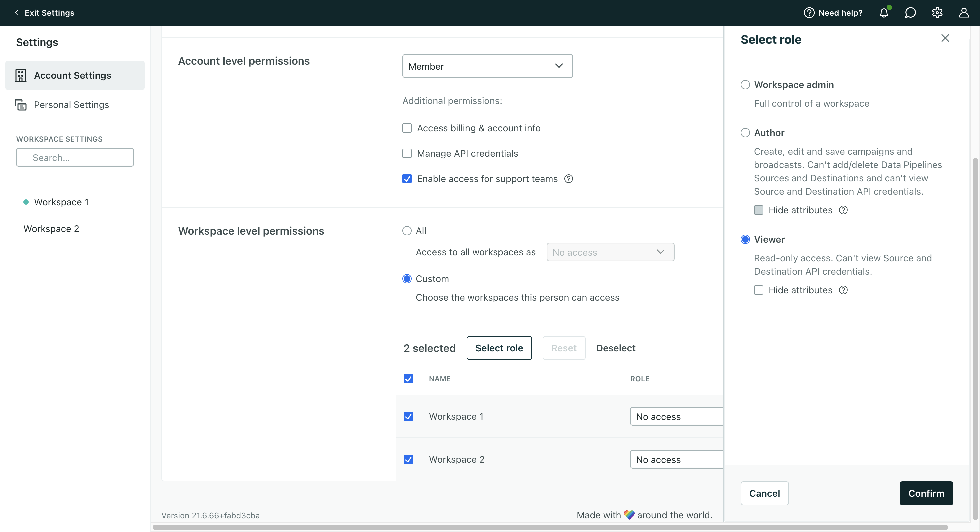Viewport: 980px width, 532px height.
Task: Select Workspace 2 in sidebar
Action: click(51, 229)
